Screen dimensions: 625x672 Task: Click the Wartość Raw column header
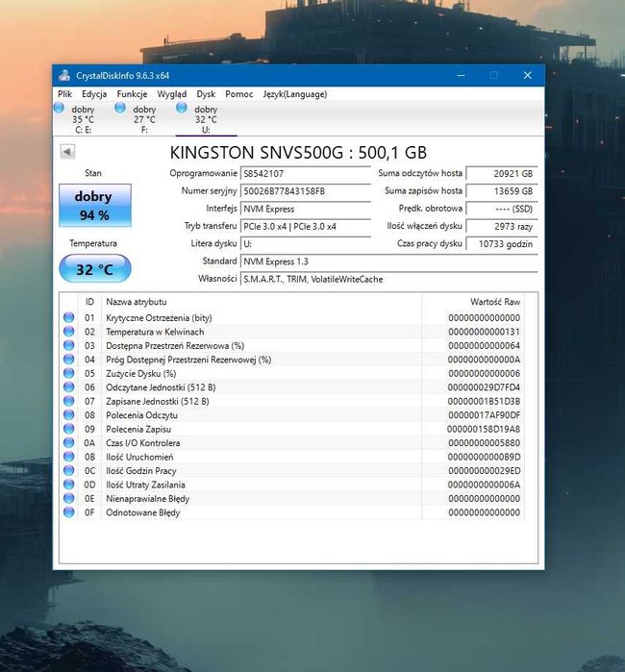[x=473, y=302]
